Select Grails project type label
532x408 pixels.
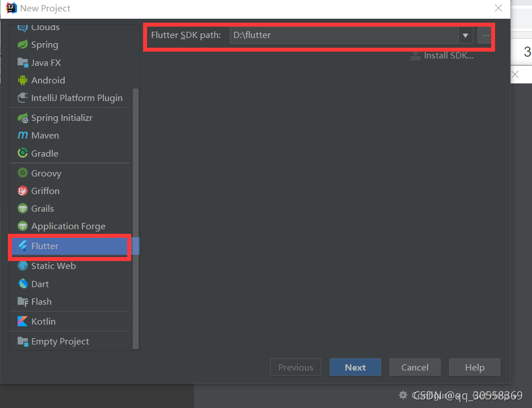pyautogui.click(x=43, y=208)
